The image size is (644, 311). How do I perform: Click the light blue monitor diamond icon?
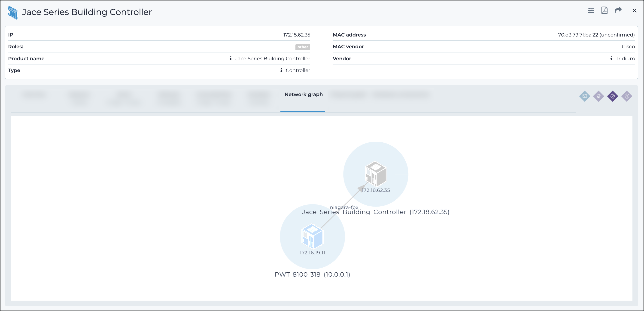pos(584,96)
